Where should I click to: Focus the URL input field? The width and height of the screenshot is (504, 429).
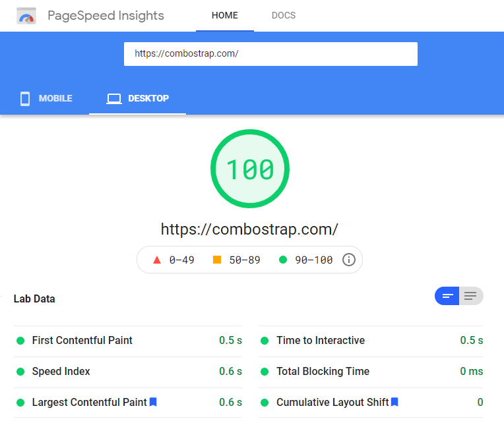270,54
